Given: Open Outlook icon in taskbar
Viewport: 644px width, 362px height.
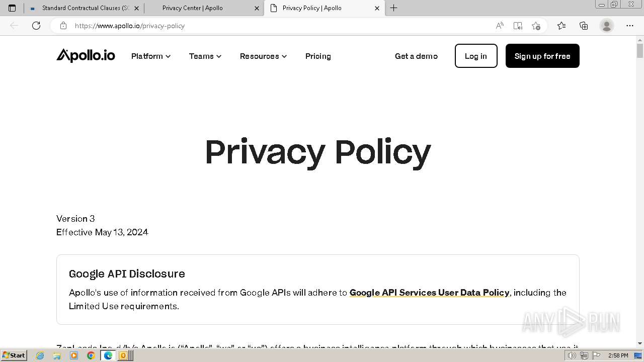Looking at the screenshot, I should tap(123, 355).
